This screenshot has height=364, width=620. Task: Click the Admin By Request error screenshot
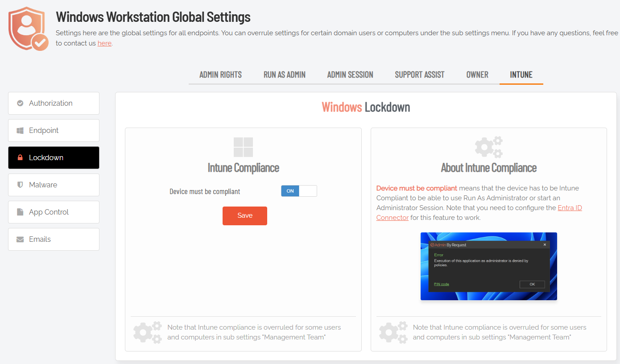point(488,266)
